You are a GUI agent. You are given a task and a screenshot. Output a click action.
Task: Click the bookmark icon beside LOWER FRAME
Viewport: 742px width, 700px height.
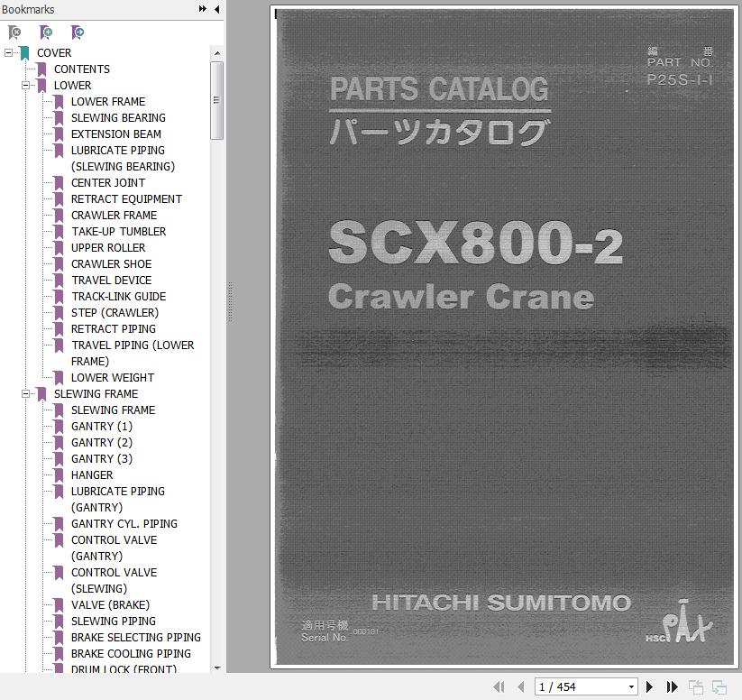(59, 102)
